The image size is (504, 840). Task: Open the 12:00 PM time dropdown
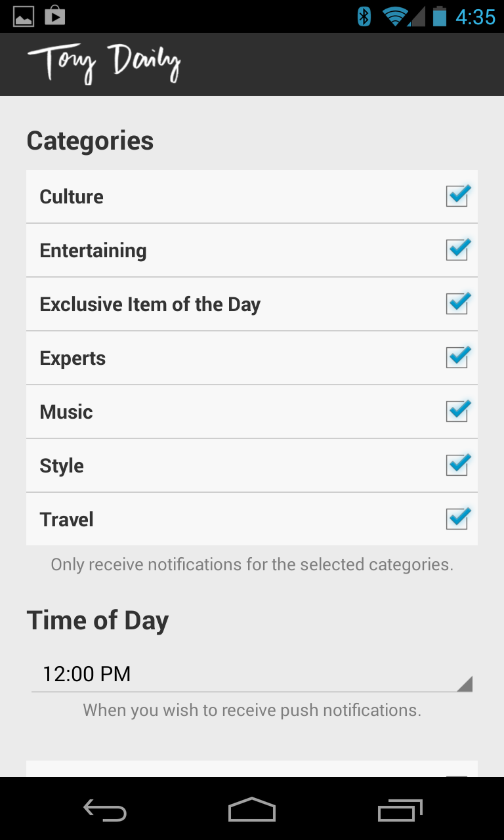pos(252,674)
